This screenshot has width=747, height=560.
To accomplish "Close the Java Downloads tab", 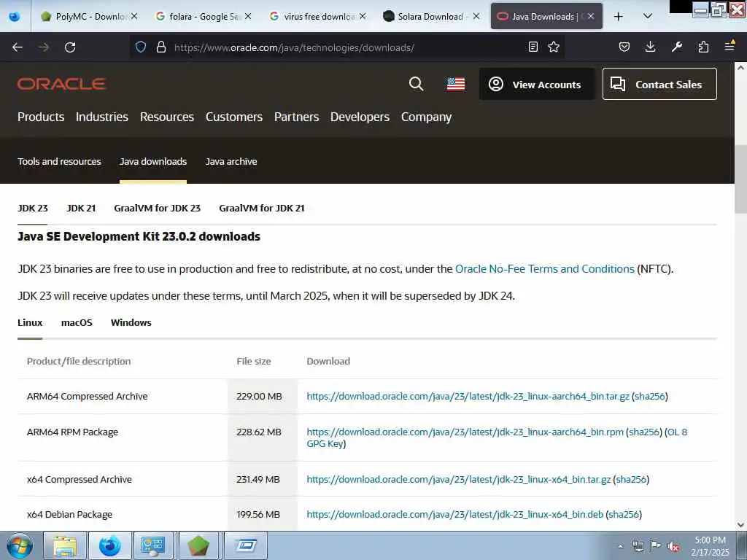I will pyautogui.click(x=591, y=16).
